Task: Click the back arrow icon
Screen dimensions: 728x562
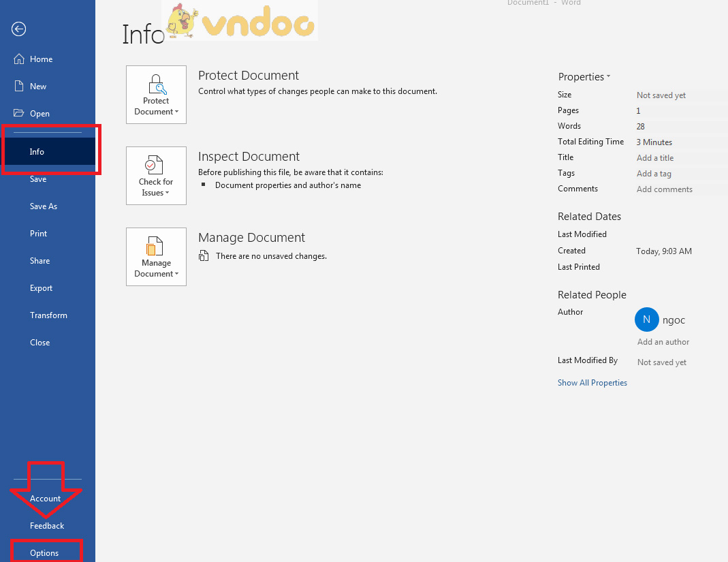Action: coord(19,29)
